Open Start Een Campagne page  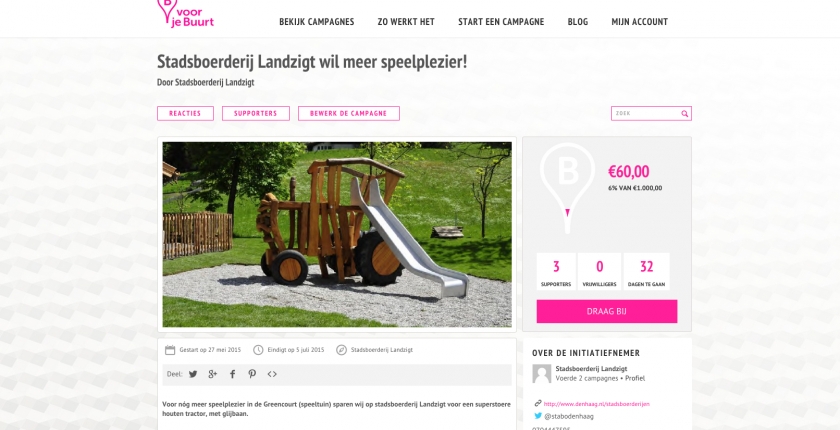pyautogui.click(x=501, y=22)
